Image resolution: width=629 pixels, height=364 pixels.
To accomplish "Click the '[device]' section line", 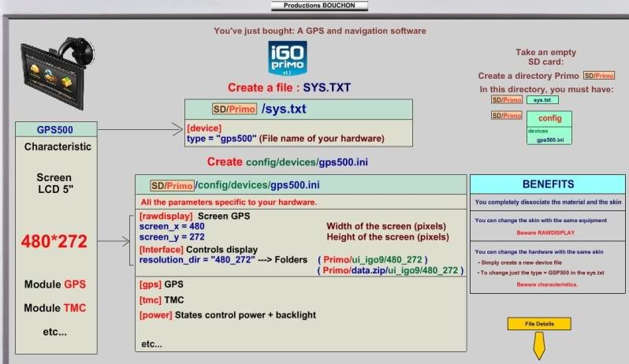I will (x=204, y=128).
